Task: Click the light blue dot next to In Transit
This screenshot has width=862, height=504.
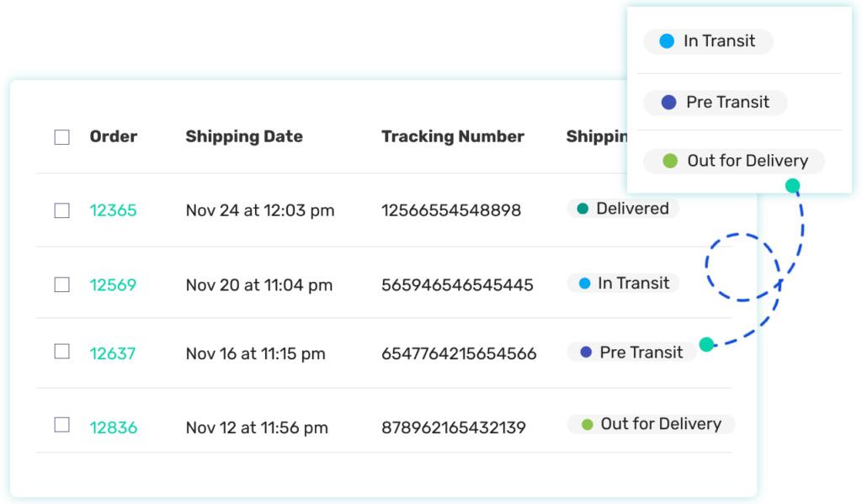Action: click(x=585, y=284)
